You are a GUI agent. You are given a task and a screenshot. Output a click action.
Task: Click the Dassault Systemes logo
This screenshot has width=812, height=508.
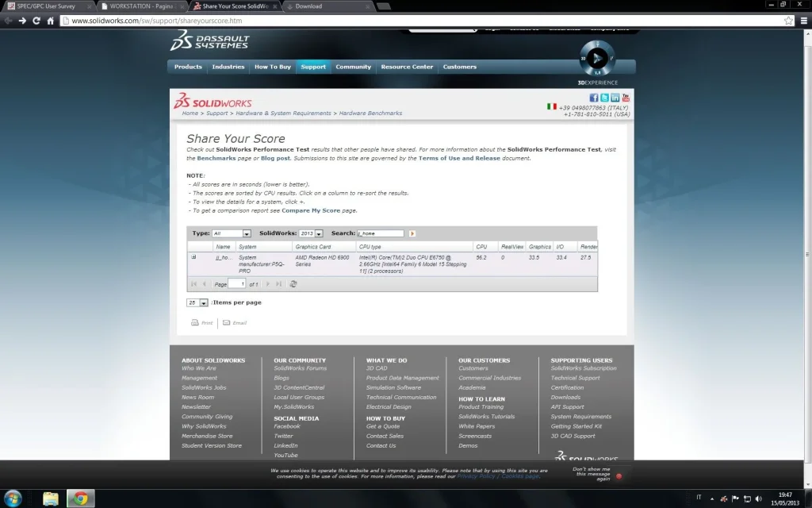(209, 41)
